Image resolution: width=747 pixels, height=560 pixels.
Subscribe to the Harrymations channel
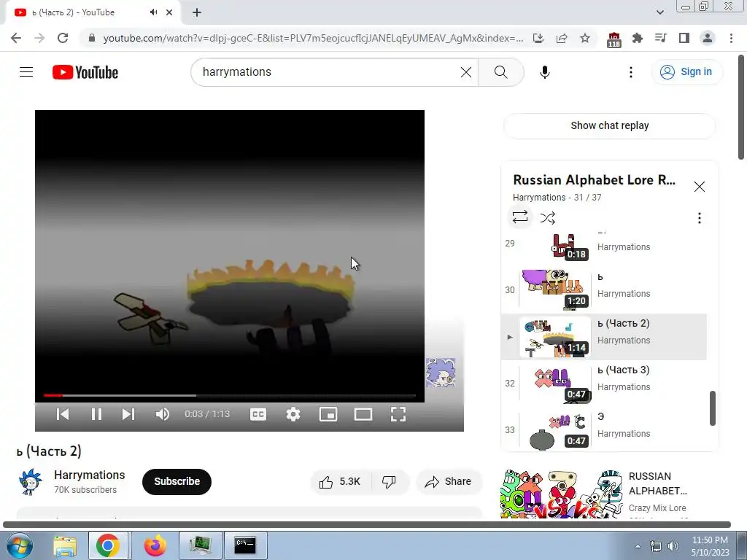pyautogui.click(x=177, y=481)
